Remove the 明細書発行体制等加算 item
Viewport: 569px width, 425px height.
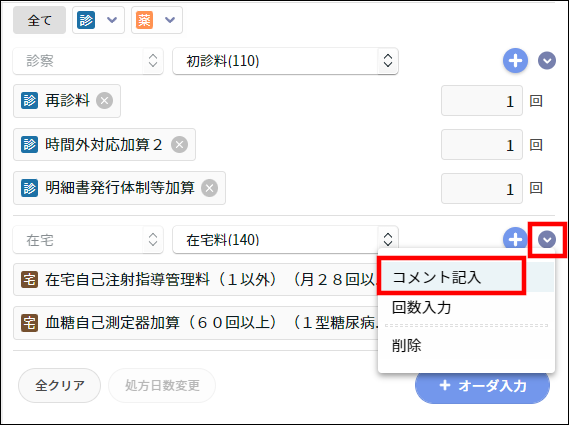pyautogui.click(x=209, y=188)
